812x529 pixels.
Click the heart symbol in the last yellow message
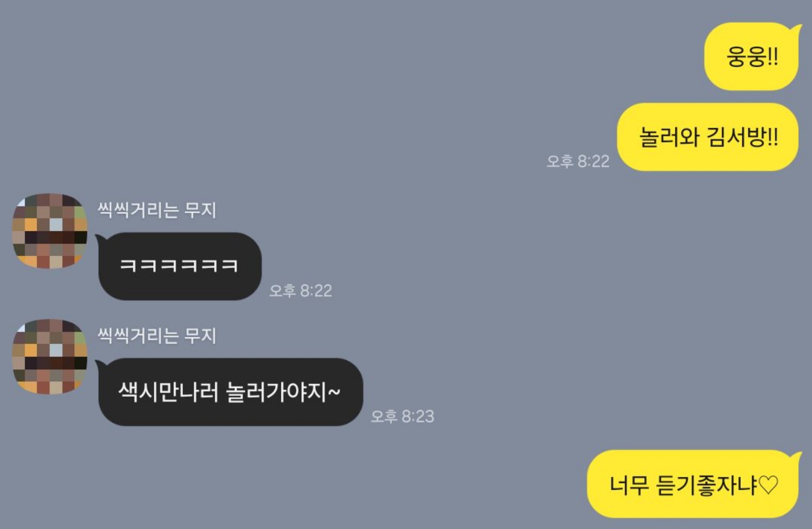click(769, 485)
